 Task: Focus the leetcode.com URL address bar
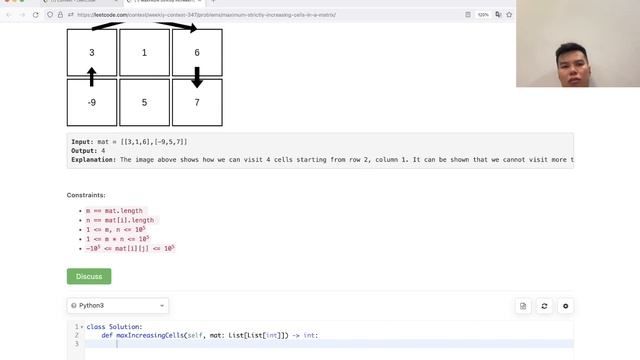click(x=206, y=15)
